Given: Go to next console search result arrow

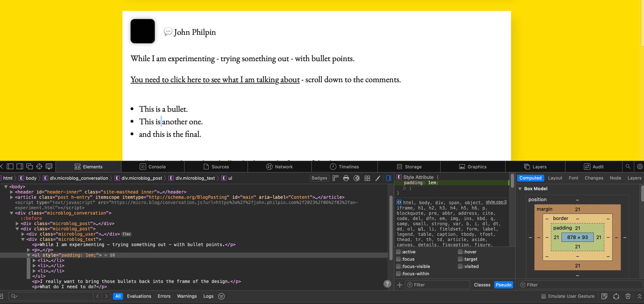Looking at the screenshot, I should (x=106, y=296).
